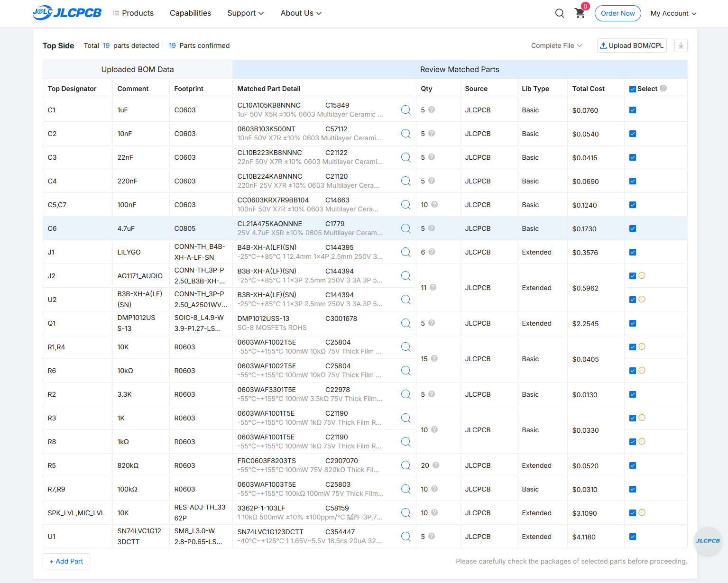The height and width of the screenshot is (583, 728).
Task: Uncheck the R2 3.3K part checkbox
Action: tap(633, 394)
